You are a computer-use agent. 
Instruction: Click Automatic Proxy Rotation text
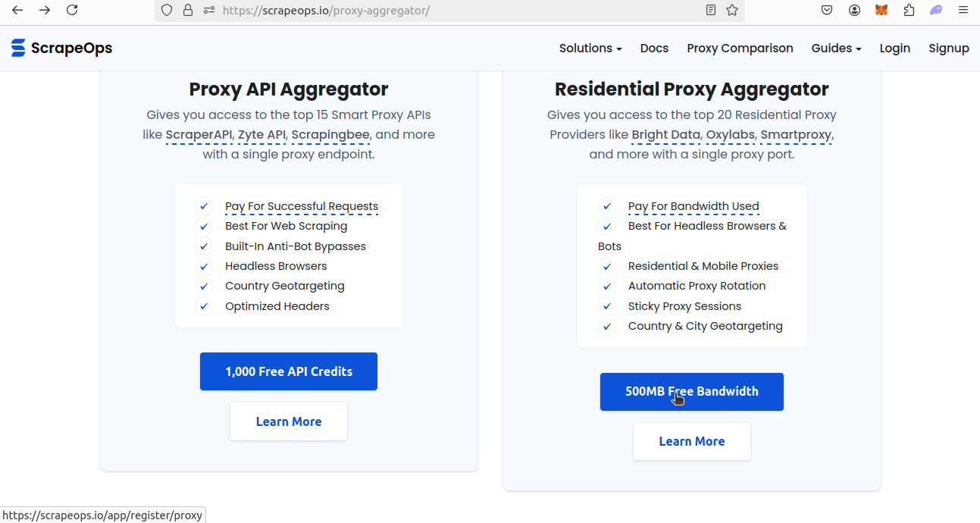click(697, 286)
